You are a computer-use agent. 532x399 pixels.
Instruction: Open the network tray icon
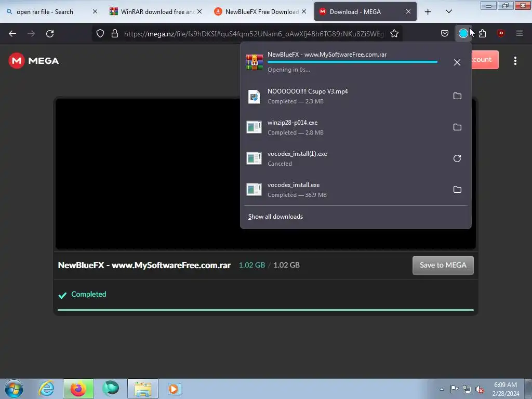[x=467, y=389]
